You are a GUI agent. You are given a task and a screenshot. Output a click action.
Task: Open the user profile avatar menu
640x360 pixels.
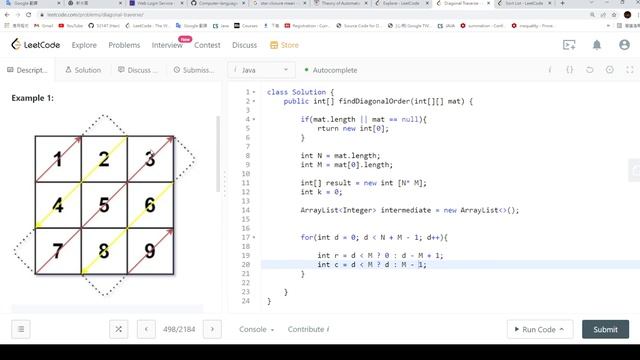624,45
